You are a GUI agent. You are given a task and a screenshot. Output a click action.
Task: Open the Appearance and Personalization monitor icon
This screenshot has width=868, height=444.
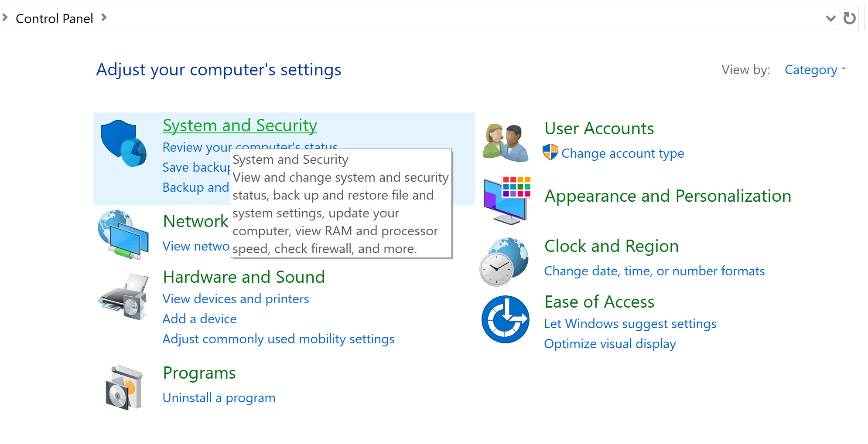click(507, 200)
